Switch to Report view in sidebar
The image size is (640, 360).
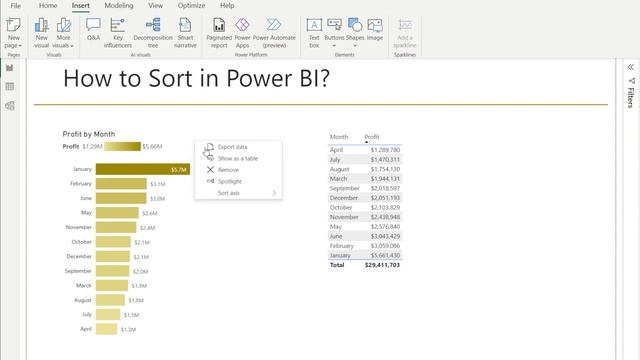point(10,68)
